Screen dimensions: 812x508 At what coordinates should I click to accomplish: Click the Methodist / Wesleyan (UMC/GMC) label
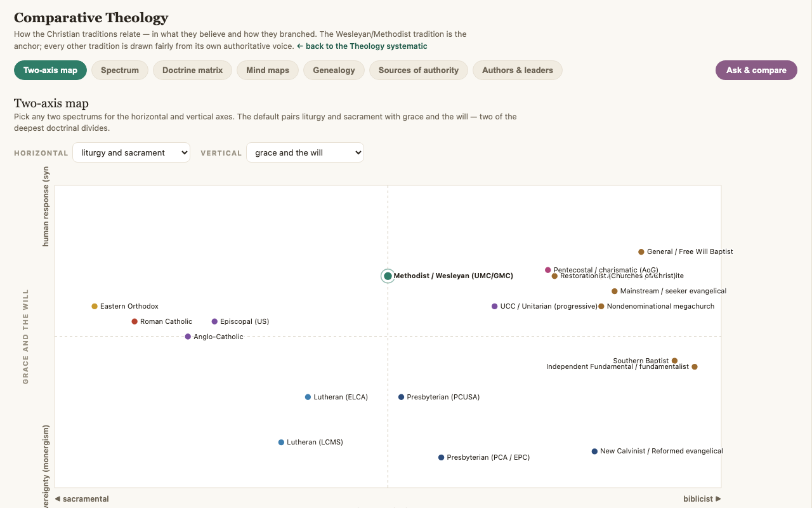point(453,276)
